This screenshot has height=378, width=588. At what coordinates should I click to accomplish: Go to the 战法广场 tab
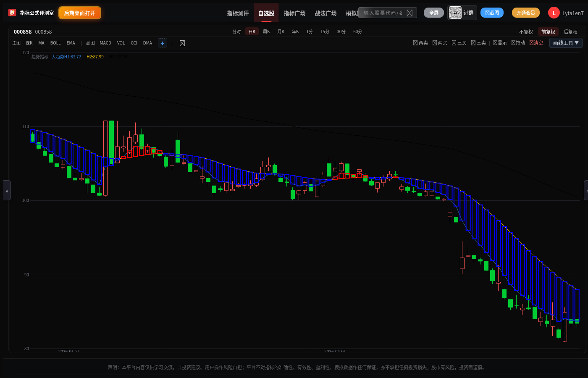click(325, 13)
